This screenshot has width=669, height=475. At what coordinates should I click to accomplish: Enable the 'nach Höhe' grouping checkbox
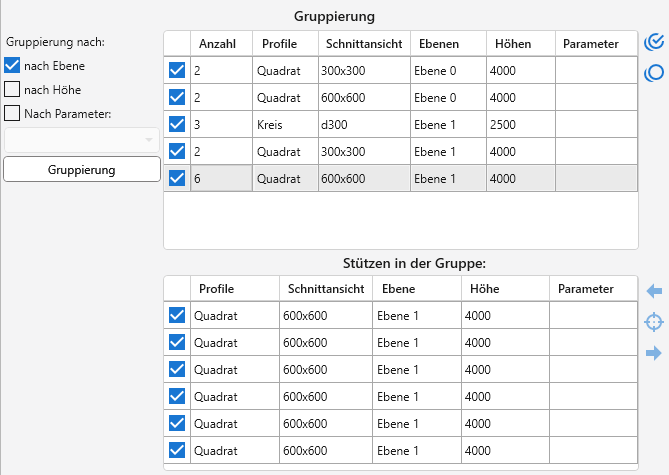(13, 89)
